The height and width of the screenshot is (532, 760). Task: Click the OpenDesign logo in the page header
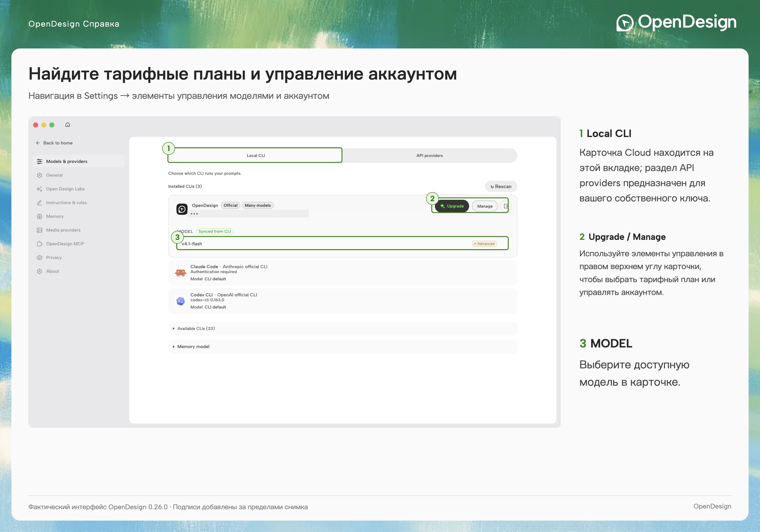[676, 23]
